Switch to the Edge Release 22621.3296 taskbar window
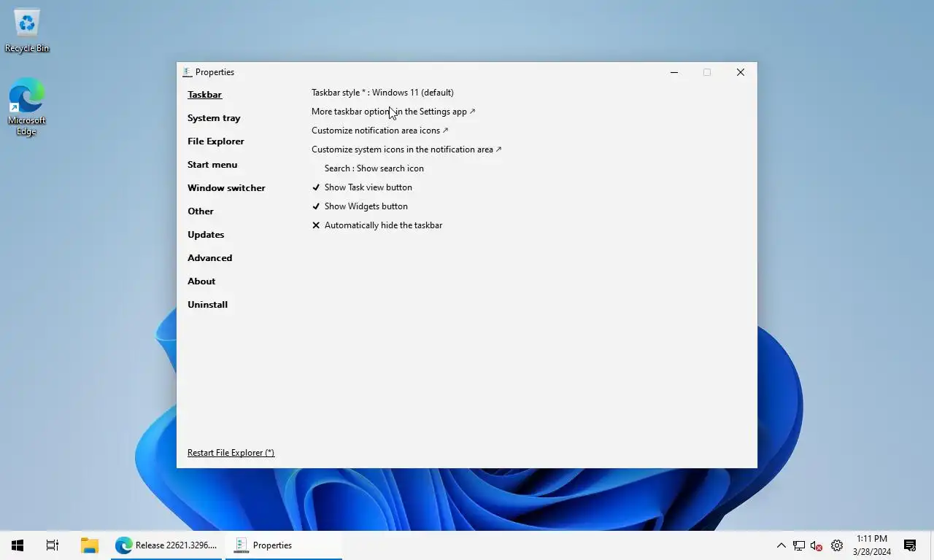934x560 pixels. (x=167, y=545)
